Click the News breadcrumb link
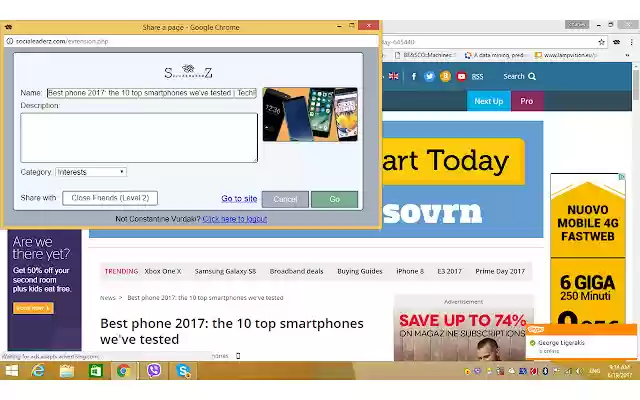Image resolution: width=640 pixels, height=400 pixels. 108,298
